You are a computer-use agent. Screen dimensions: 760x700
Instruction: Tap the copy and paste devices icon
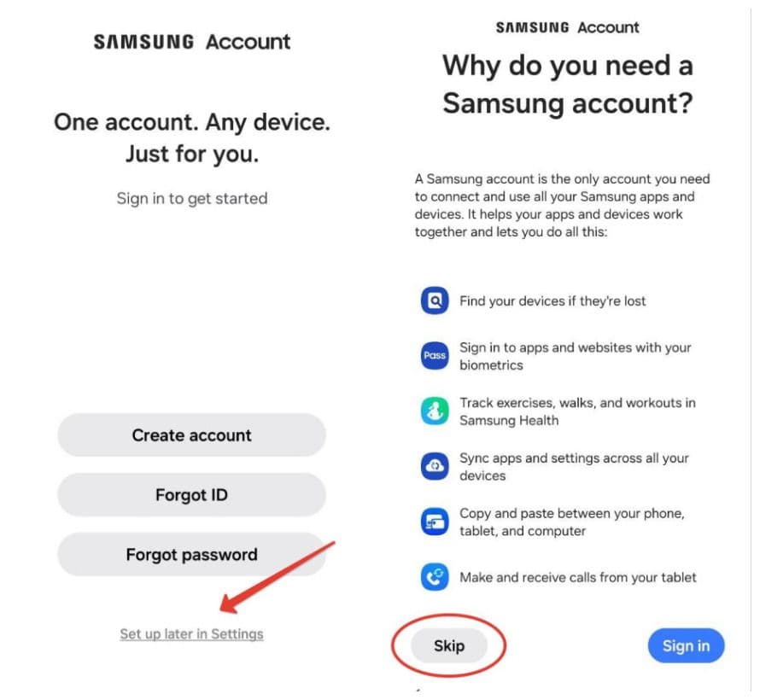(x=435, y=522)
